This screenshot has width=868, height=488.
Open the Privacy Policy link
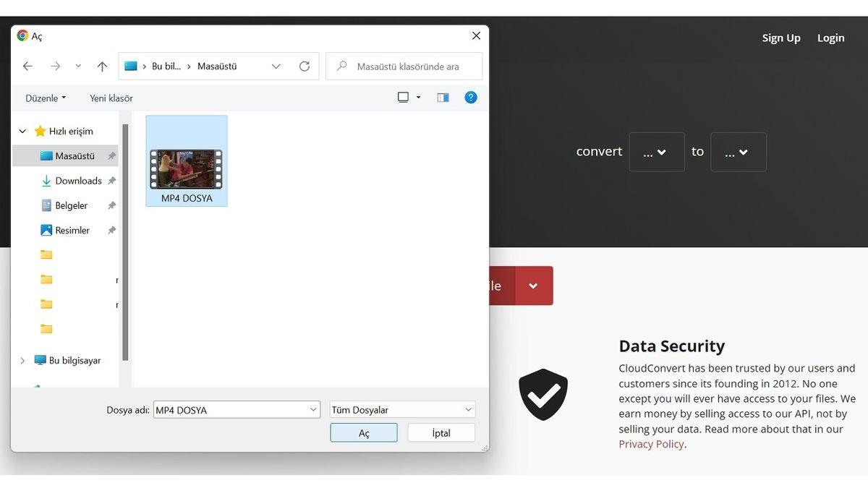click(x=651, y=444)
